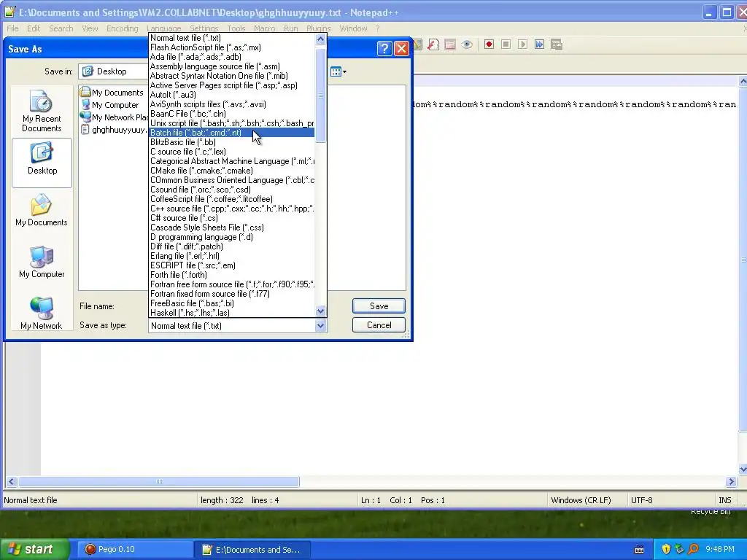This screenshot has width=747, height=560.
Task: Click the eye Monitoring toolbar icon
Action: tap(467, 44)
